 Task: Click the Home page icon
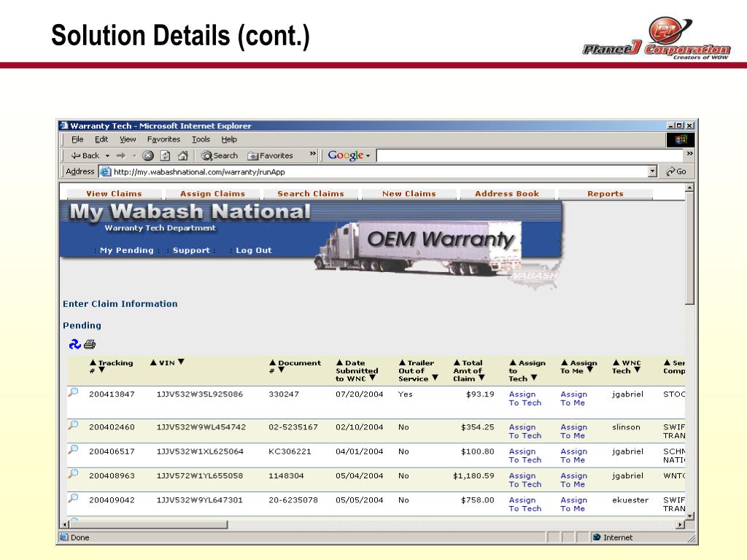[183, 156]
